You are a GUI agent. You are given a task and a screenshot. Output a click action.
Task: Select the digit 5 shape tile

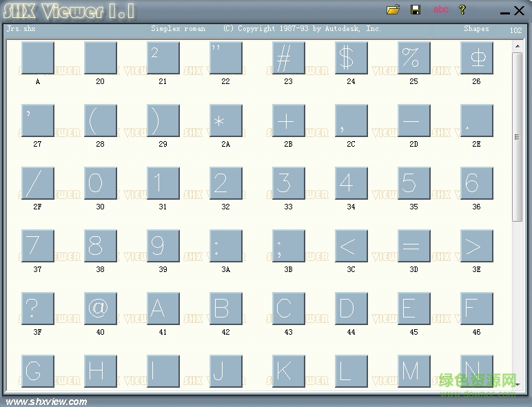point(414,183)
